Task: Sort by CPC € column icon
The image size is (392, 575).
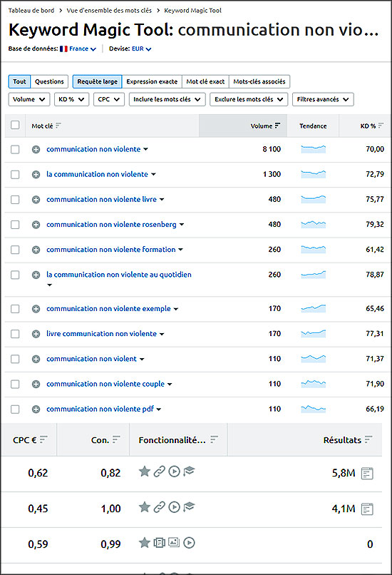Action: [x=43, y=439]
